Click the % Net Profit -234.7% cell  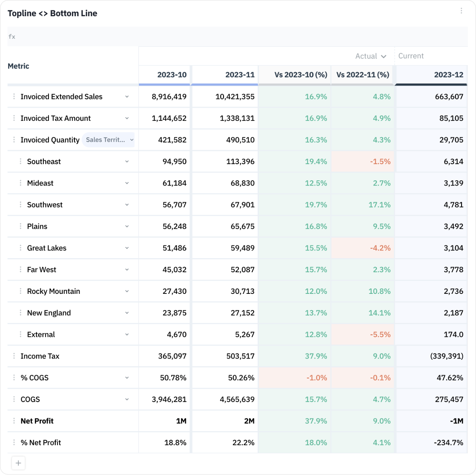pos(431,443)
